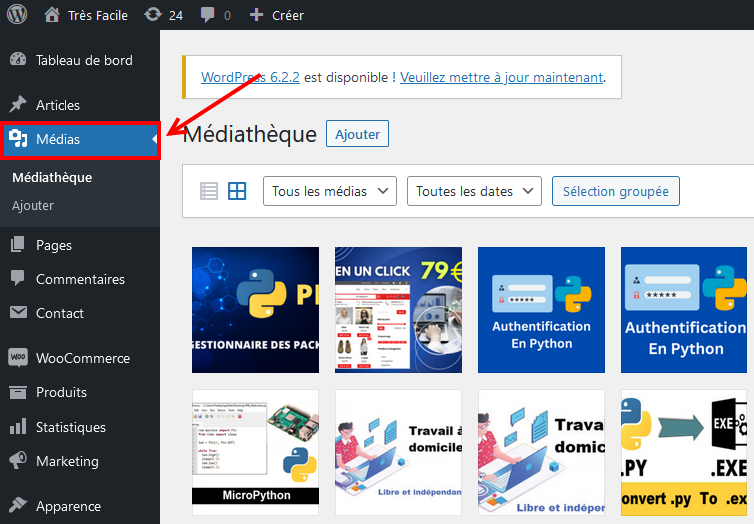Click Veuillez mettre à jour maintenant link
This screenshot has height=524, width=754.
tap(502, 77)
